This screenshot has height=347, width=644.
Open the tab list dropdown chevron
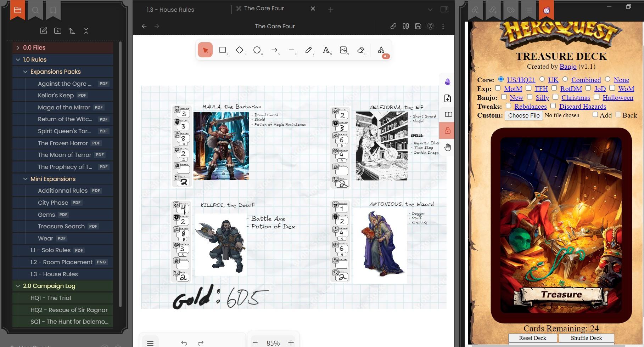coord(430,10)
